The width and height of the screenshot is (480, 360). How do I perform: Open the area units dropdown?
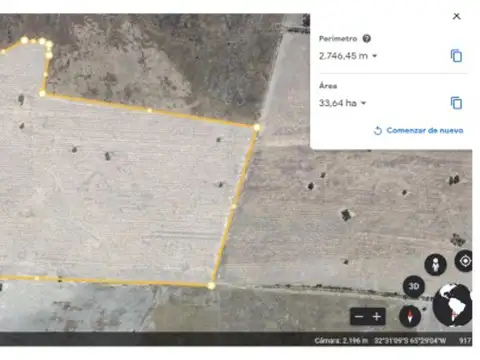point(363,103)
